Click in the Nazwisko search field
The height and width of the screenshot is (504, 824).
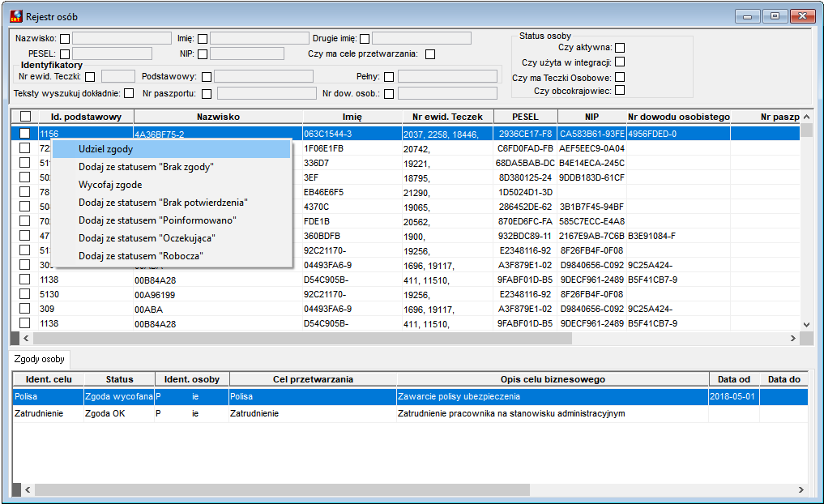click(x=122, y=38)
